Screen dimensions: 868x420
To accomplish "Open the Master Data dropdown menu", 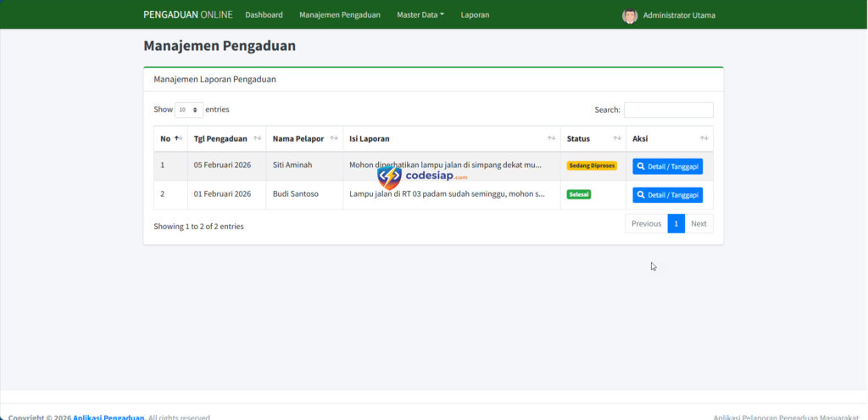I will point(420,14).
